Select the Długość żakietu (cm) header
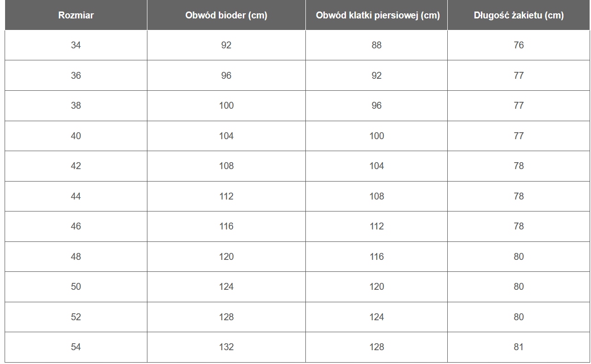The height and width of the screenshot is (364, 591). [519, 15]
